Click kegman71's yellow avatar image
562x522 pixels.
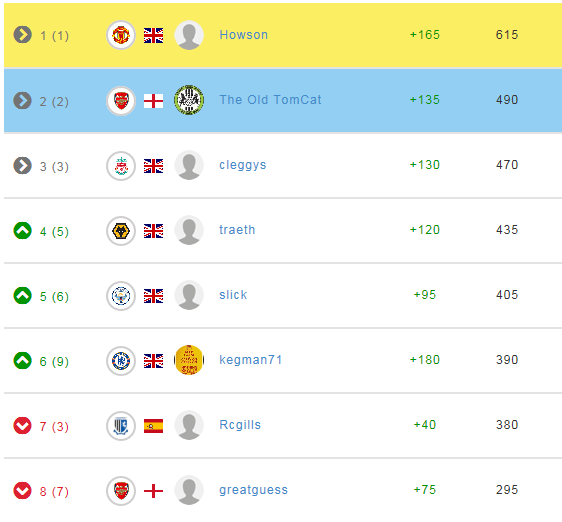pos(189,360)
